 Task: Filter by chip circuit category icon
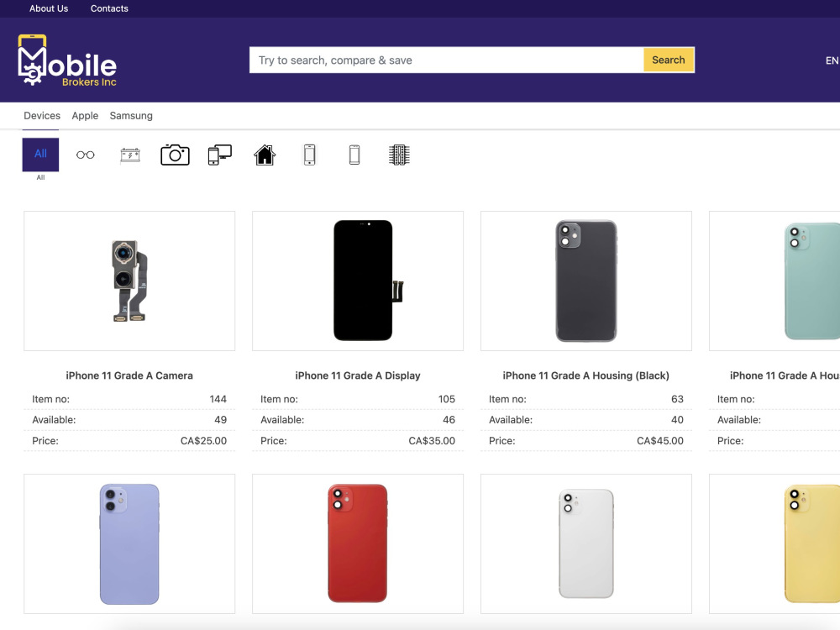tap(399, 155)
